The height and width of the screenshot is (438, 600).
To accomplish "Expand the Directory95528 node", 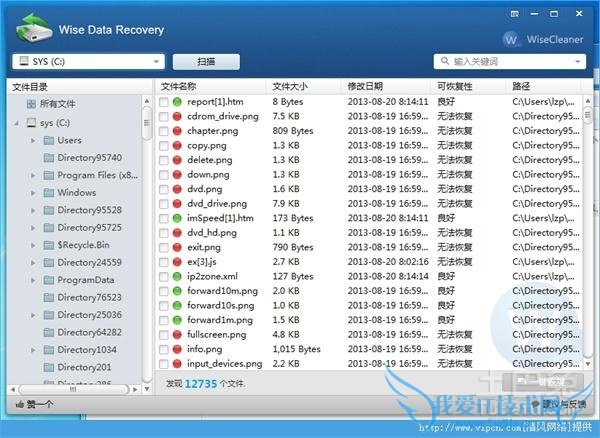I will click(x=33, y=210).
